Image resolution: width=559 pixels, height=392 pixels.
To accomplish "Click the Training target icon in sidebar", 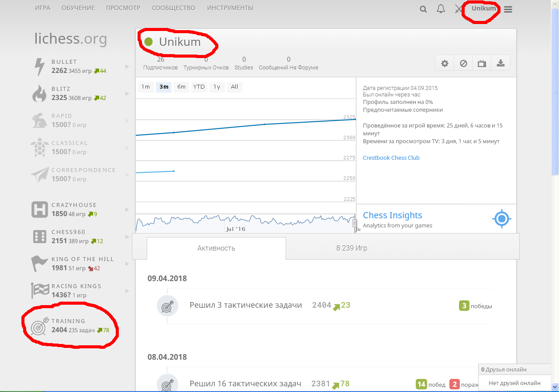I will click(x=40, y=326).
